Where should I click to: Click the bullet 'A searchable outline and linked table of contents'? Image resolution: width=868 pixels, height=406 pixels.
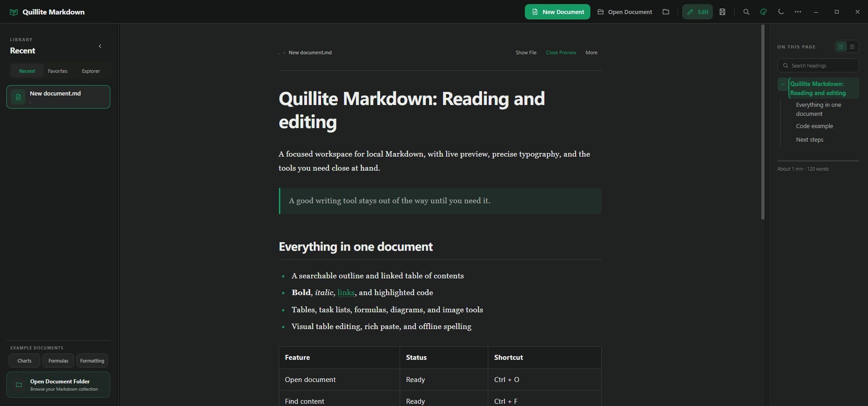377,276
